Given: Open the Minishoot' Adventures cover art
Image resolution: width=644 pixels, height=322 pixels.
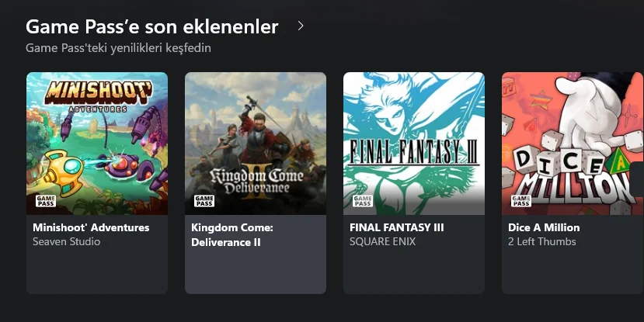Looking at the screenshot, I should coord(97,144).
